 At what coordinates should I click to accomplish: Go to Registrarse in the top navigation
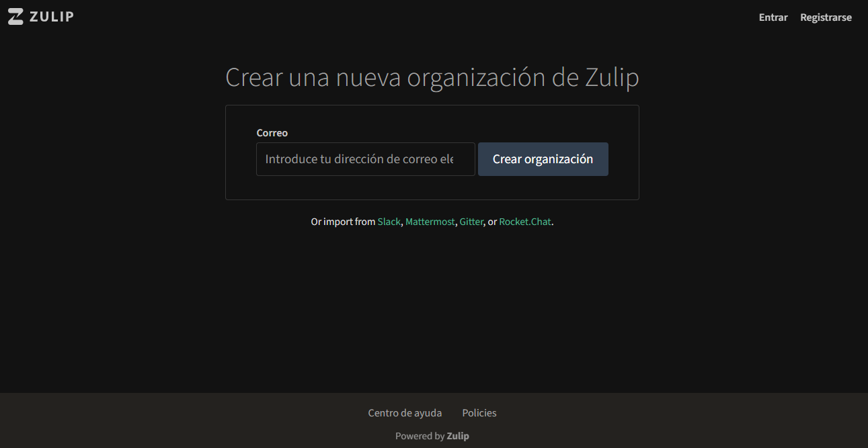tap(826, 17)
